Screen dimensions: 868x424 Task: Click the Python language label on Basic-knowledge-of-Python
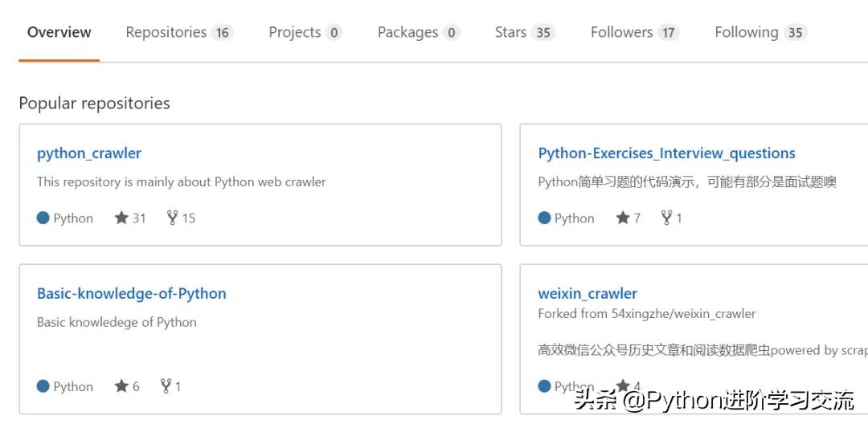click(x=73, y=386)
